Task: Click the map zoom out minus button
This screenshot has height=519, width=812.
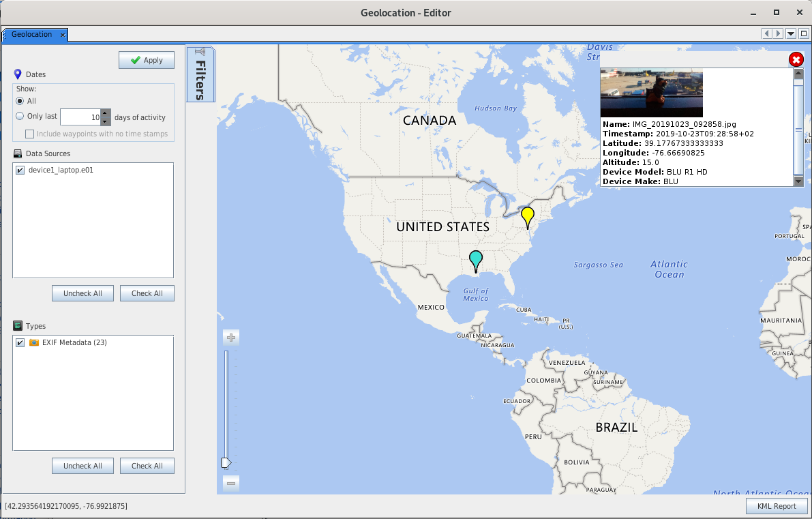Action: (x=231, y=484)
